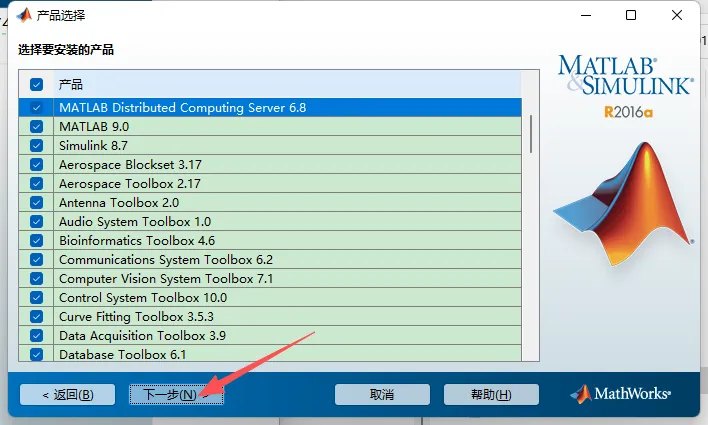Uncheck the Bioinformatics Toolbox 4.6 checkbox
Viewport: 708px width, 425px height.
pos(37,240)
